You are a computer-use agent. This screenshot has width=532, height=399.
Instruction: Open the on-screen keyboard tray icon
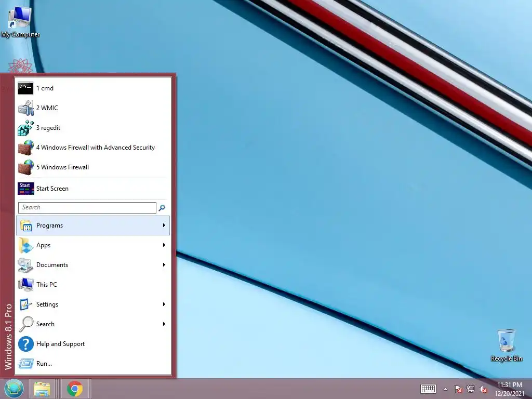(x=428, y=389)
